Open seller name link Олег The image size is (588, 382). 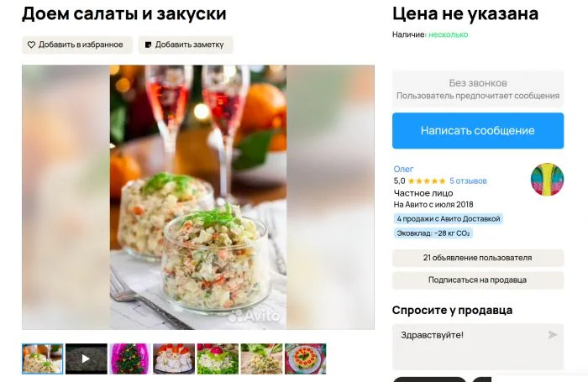point(403,169)
